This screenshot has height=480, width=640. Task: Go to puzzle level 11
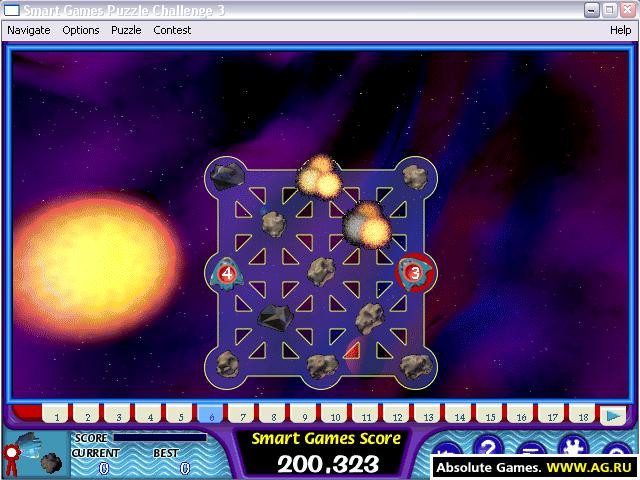pyautogui.click(x=367, y=416)
